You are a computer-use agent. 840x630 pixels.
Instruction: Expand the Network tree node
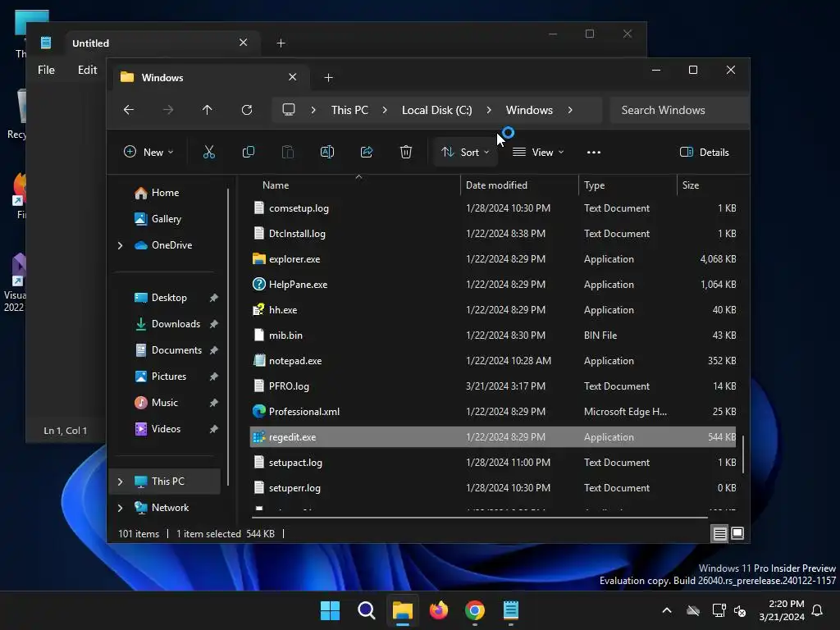click(120, 508)
